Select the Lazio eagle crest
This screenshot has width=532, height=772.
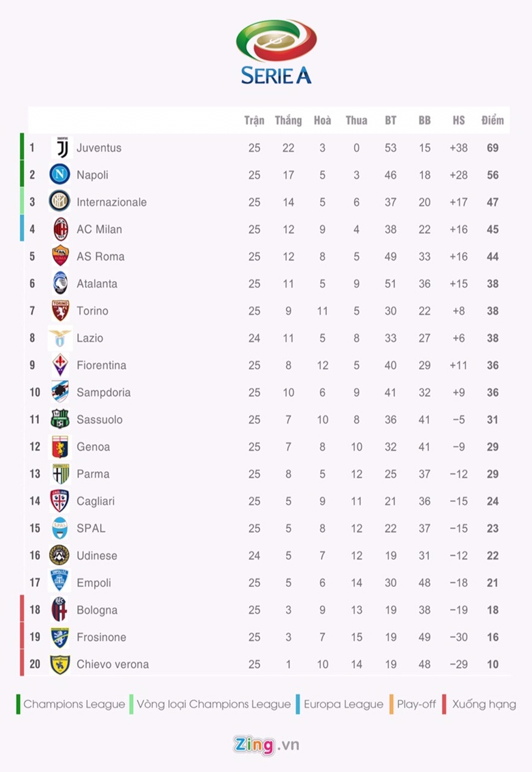click(60, 338)
